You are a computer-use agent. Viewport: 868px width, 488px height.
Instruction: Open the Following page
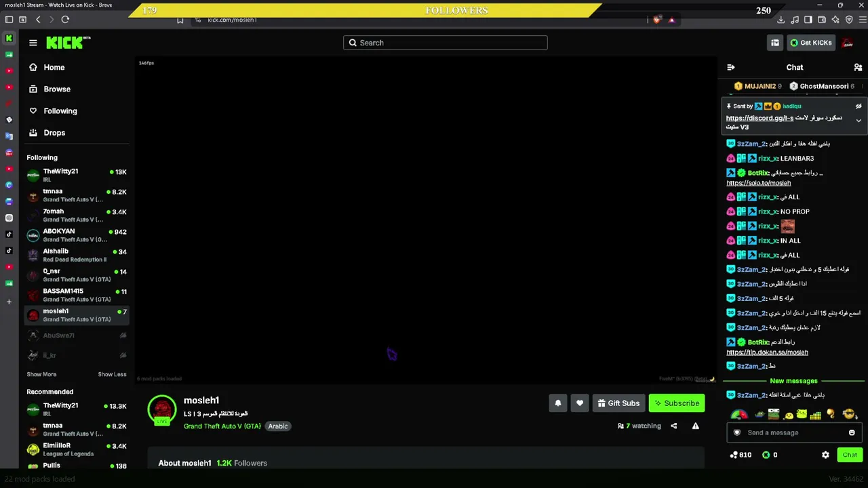pos(53,110)
